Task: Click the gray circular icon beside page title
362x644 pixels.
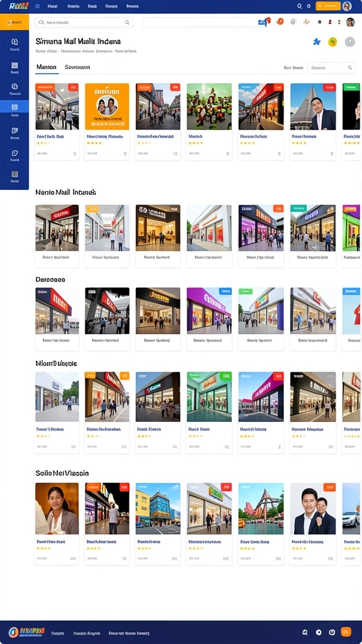Action: [x=349, y=42]
